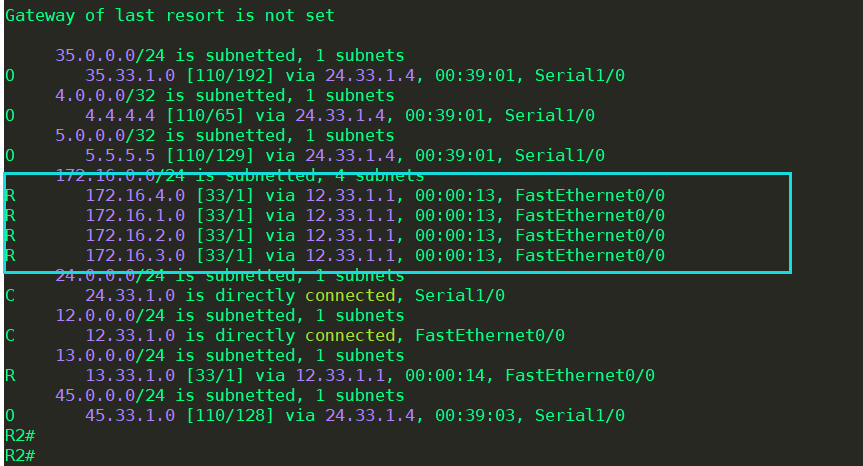Click the 45.33.1.0 [110/128] OSPF route
This screenshot has width=863, height=466.
click(315, 415)
